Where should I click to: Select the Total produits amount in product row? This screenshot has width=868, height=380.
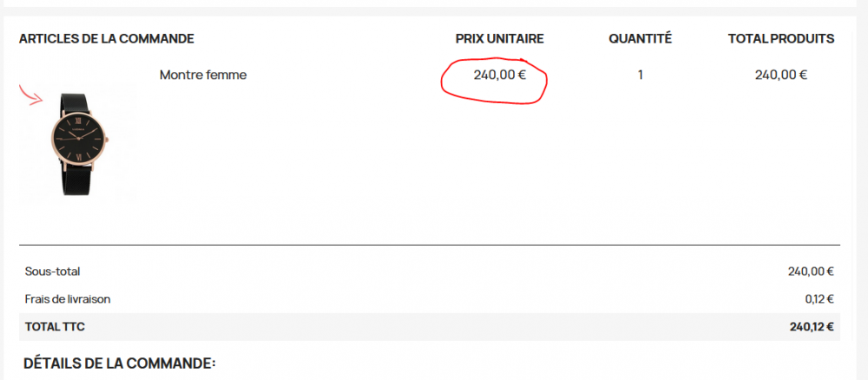(781, 75)
